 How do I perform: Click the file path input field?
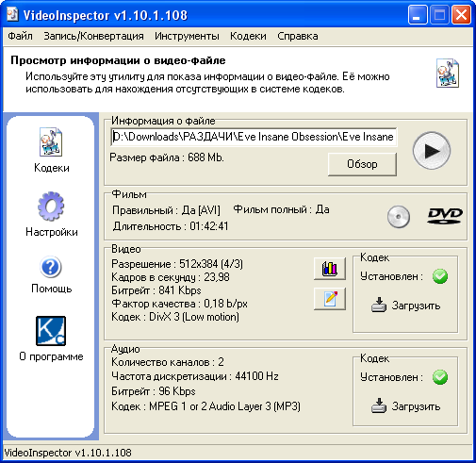[x=254, y=137]
